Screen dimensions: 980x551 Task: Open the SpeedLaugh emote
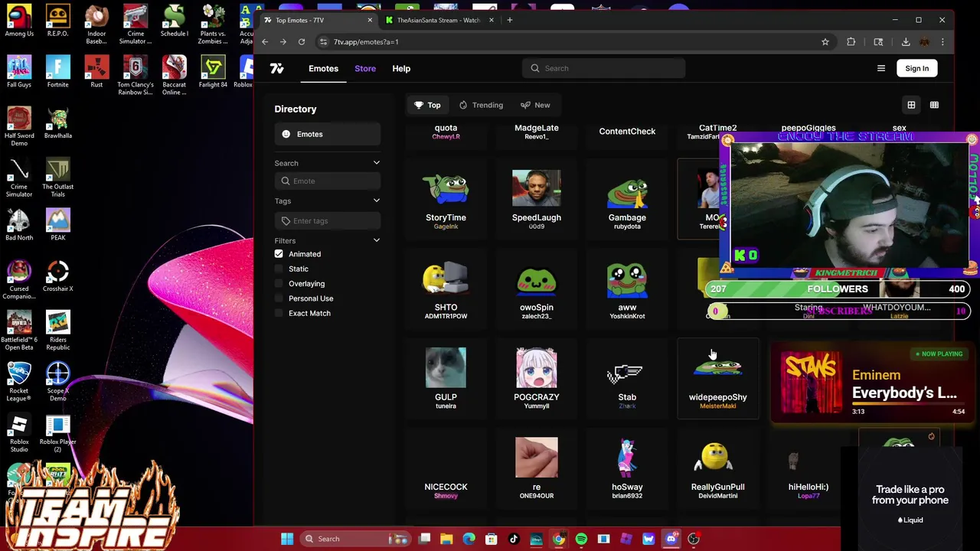537,200
